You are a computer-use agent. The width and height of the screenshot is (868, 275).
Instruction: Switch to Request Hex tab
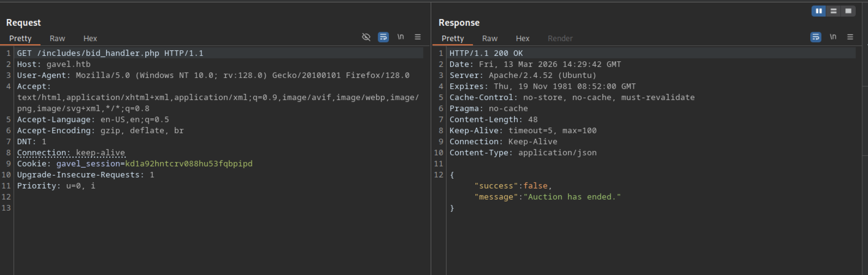(x=90, y=39)
